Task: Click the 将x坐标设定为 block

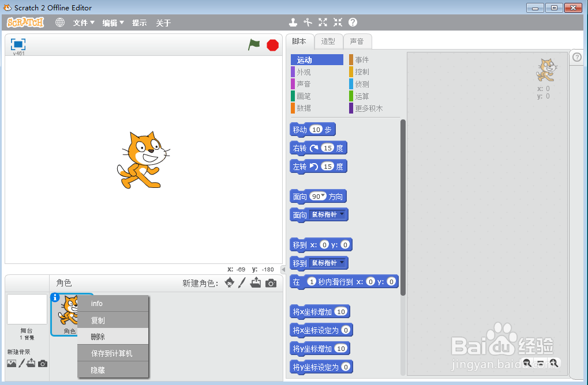Action: (321, 330)
